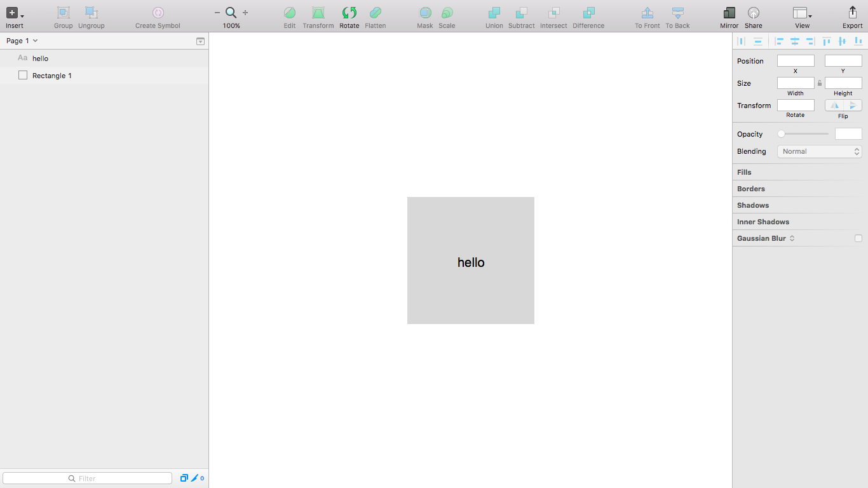Click the Position Y input field

click(843, 61)
